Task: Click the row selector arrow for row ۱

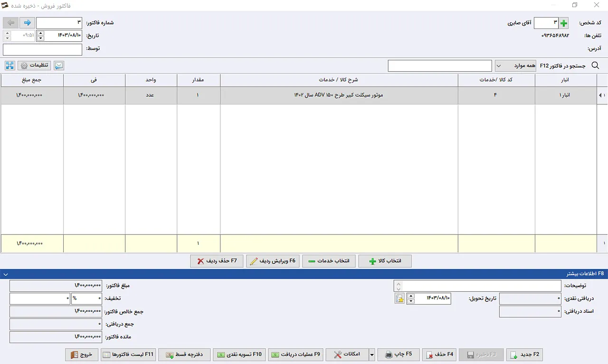Action: click(x=602, y=95)
